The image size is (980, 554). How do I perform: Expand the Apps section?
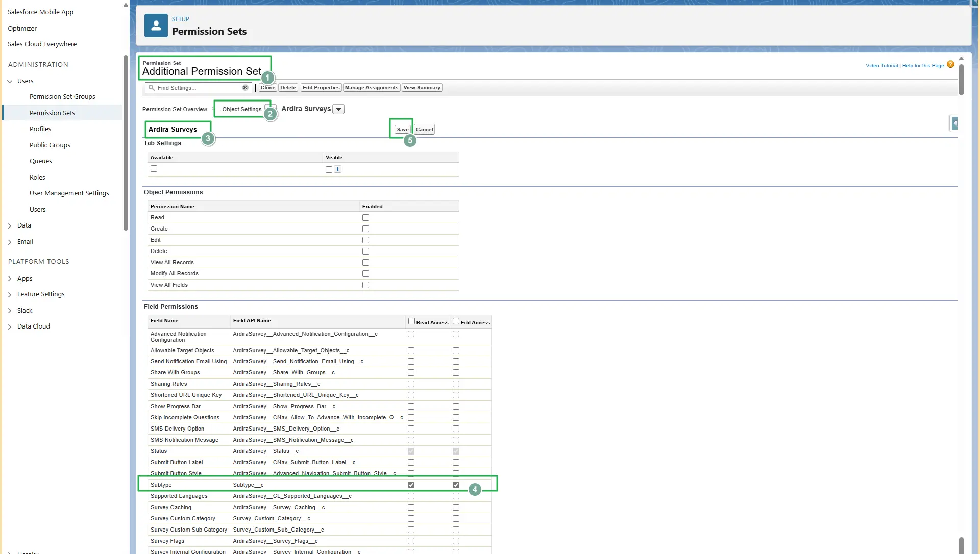pos(10,279)
